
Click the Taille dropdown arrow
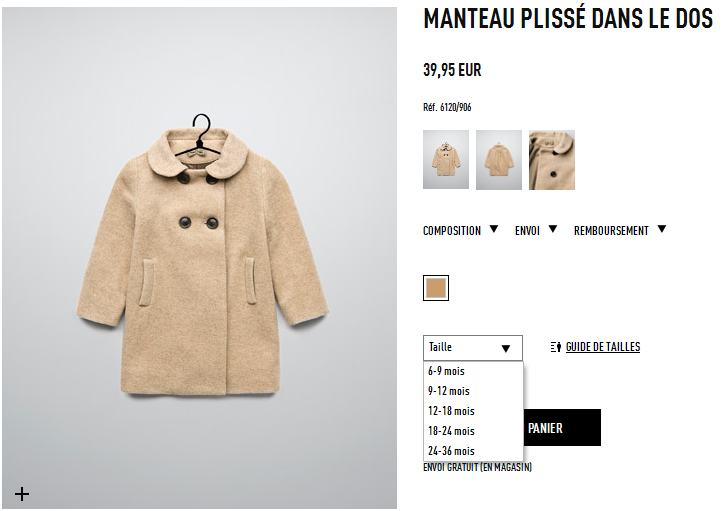pyautogui.click(x=506, y=348)
